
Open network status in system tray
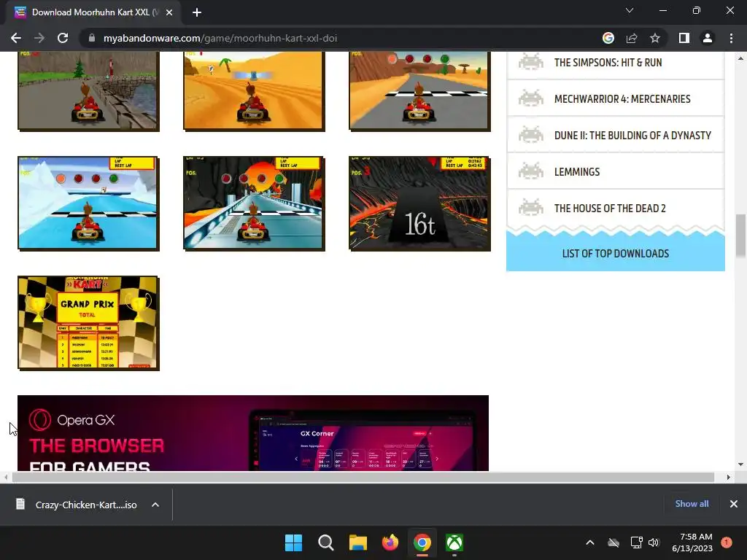coord(636,542)
